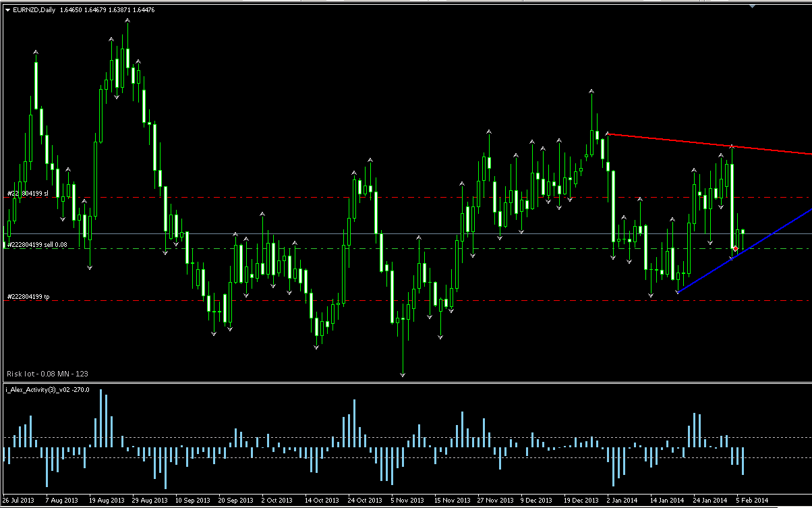Click the #222804199 sl stop loss label
Image resolution: width=812 pixels, height=508 pixels.
point(28,193)
